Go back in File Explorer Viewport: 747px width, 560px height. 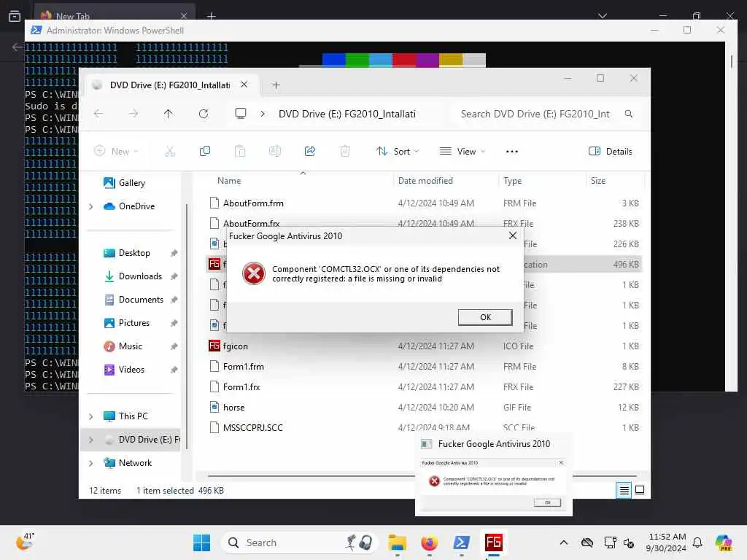(x=98, y=114)
